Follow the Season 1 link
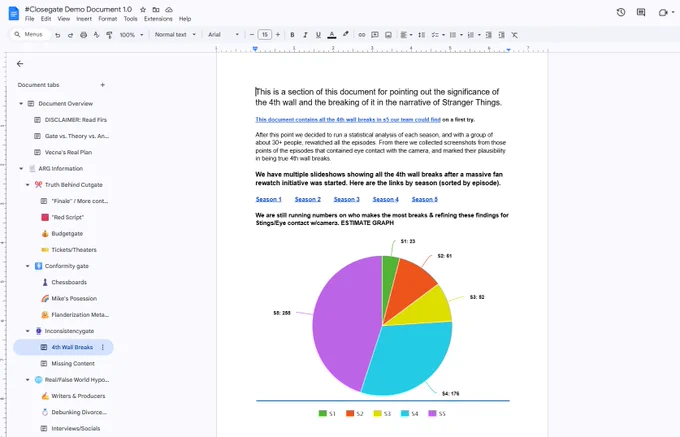This screenshot has height=437, width=680. click(x=268, y=199)
